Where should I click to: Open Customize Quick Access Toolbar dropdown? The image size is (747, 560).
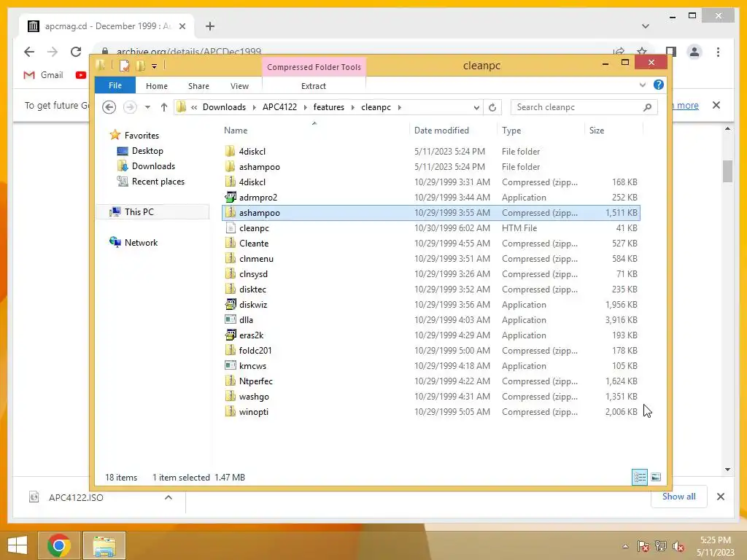[x=155, y=66]
